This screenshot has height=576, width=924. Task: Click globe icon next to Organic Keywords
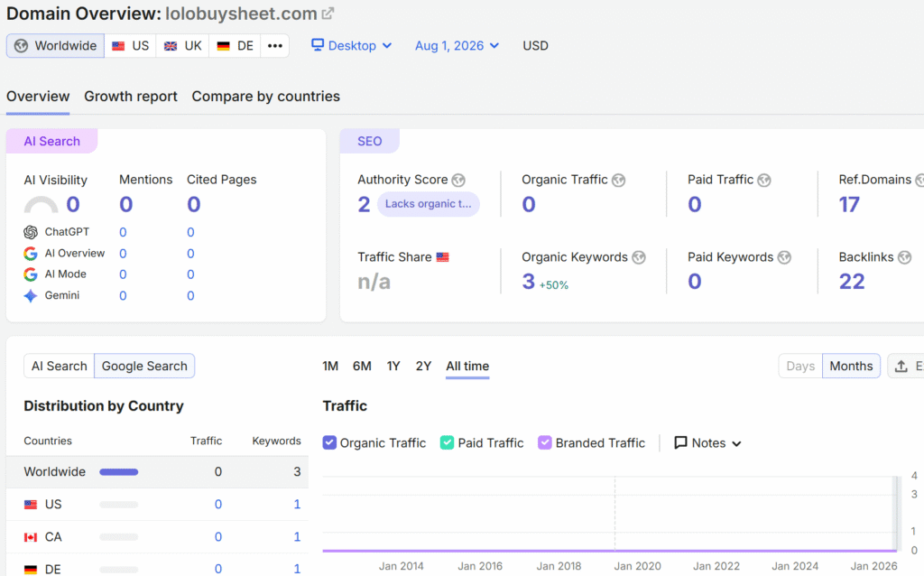(639, 257)
